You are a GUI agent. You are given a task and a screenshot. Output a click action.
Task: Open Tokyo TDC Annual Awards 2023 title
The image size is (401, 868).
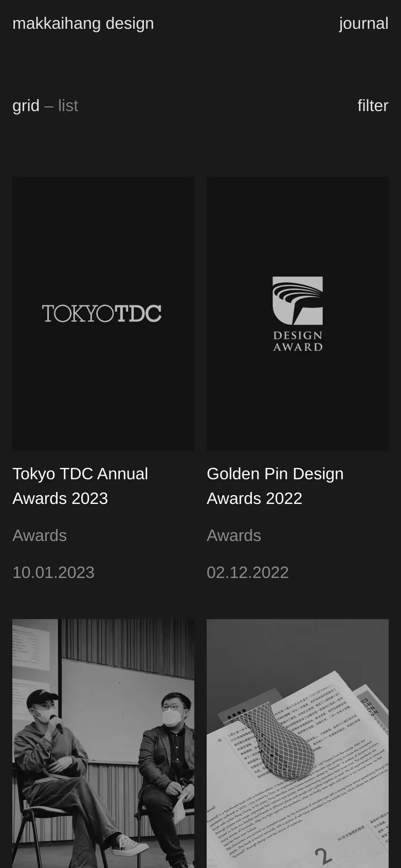80,486
